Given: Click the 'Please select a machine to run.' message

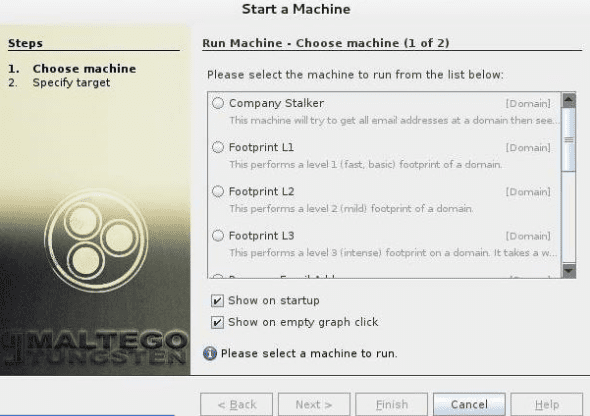Looking at the screenshot, I should (309, 354).
